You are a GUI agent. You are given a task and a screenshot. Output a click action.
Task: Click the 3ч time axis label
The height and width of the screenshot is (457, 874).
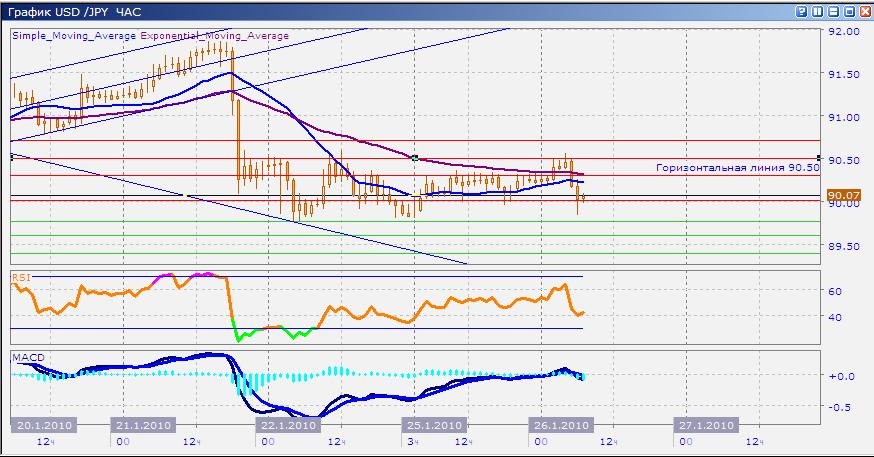(413, 442)
